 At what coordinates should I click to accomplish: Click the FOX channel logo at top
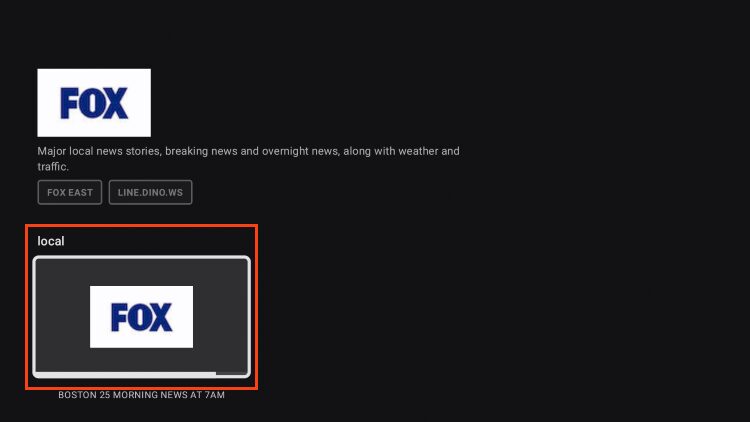pos(94,102)
